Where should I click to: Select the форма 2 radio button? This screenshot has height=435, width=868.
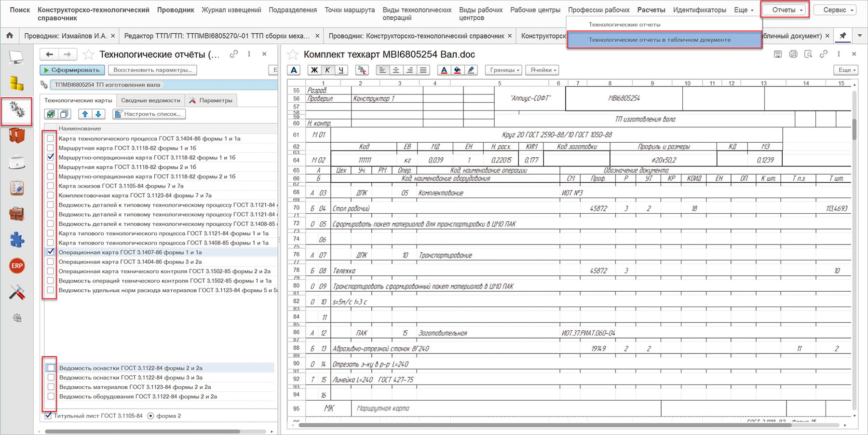click(x=150, y=416)
